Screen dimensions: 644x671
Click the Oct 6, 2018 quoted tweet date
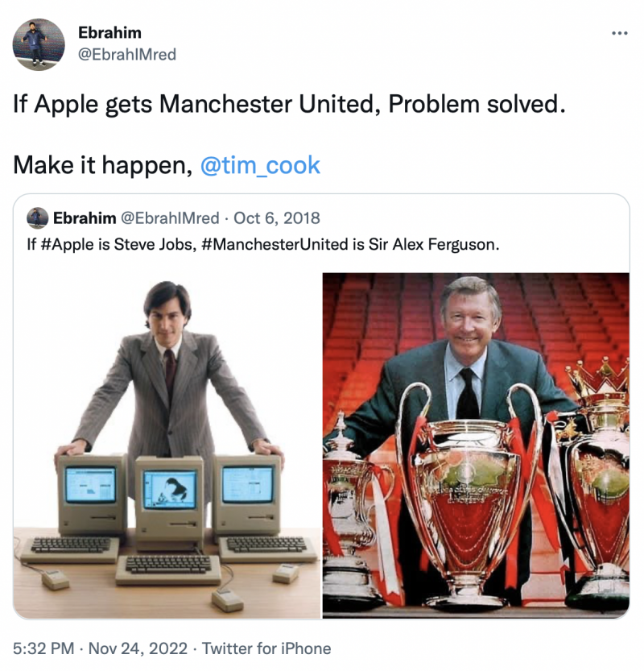click(277, 218)
